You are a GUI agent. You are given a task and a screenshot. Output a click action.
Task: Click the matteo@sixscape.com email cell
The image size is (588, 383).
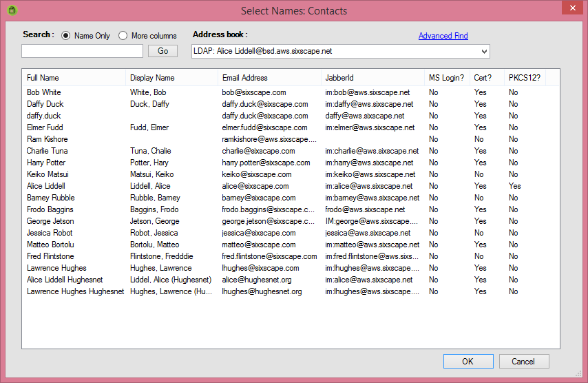tap(258, 245)
